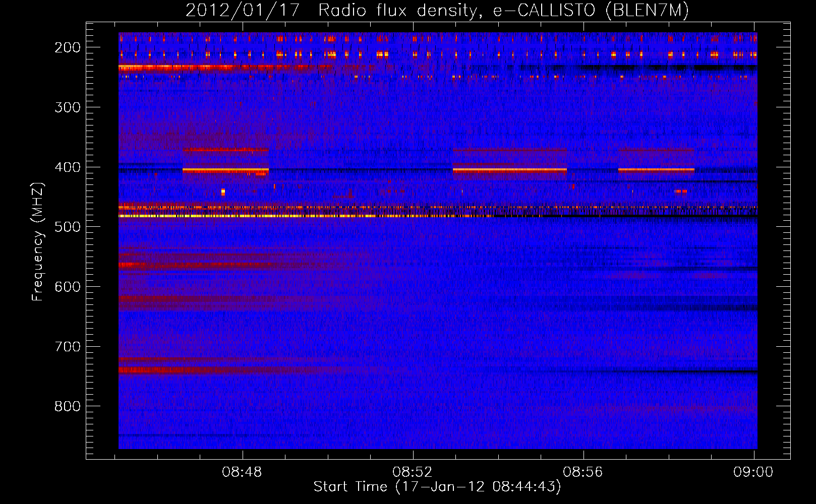Click the 700 frequency tick label
The image size is (816, 504).
[x=68, y=347]
